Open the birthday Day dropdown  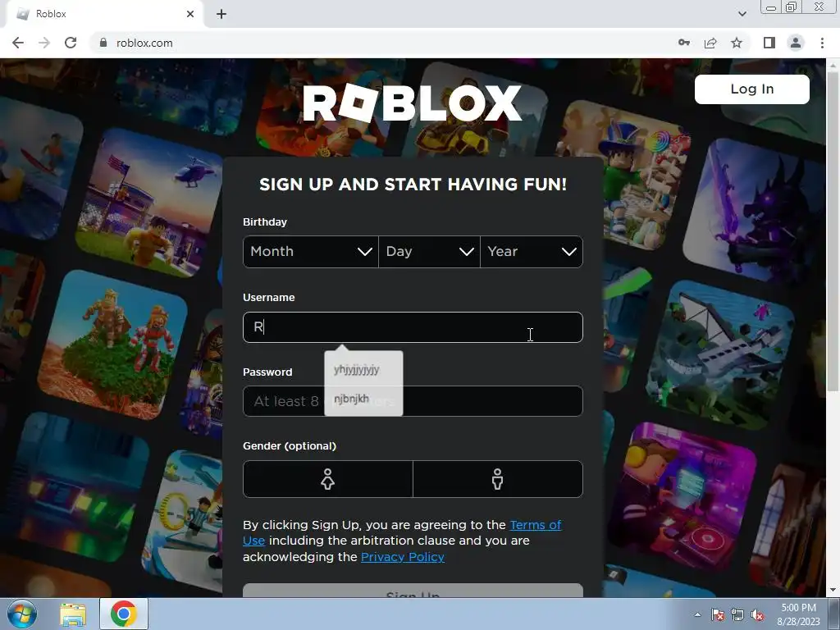(429, 252)
